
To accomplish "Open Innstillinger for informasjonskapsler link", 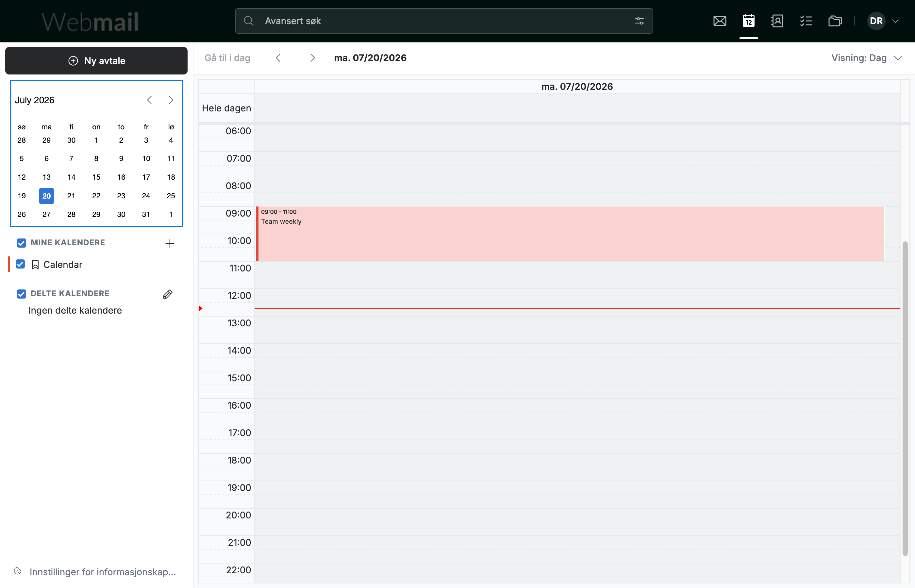I will 103,572.
